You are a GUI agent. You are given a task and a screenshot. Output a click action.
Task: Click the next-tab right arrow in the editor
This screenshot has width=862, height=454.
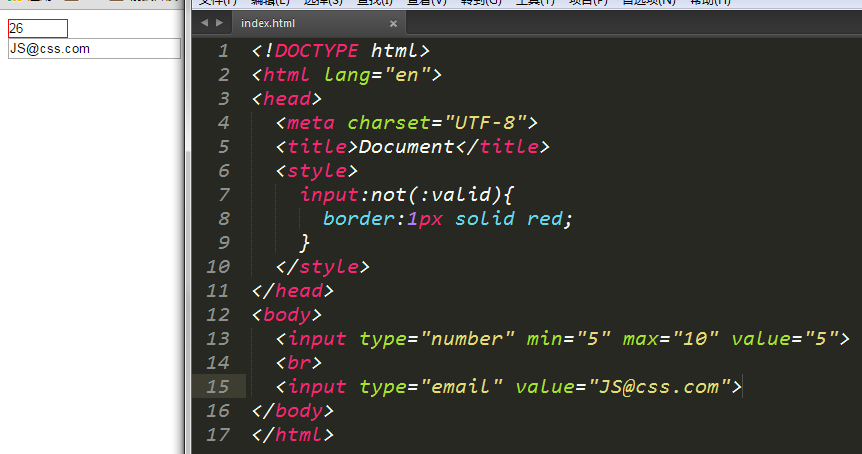(219, 23)
